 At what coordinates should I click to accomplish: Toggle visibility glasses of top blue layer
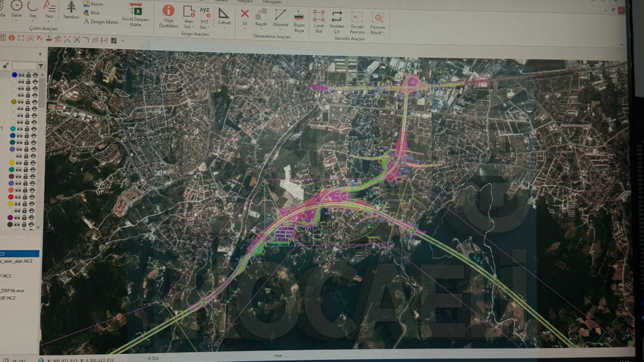pos(22,75)
